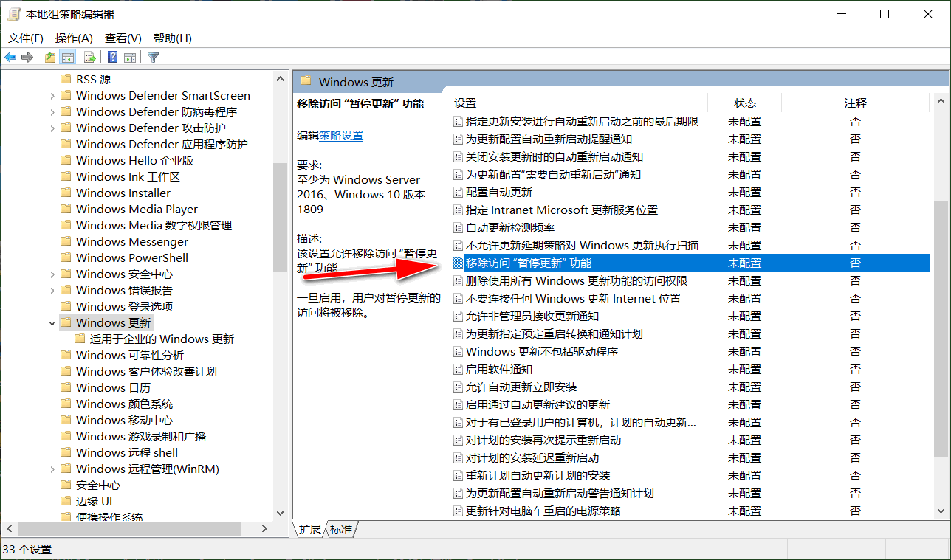951x560 pixels.
Task: Click the folder icon of Windows Messenger
Action: click(x=66, y=241)
